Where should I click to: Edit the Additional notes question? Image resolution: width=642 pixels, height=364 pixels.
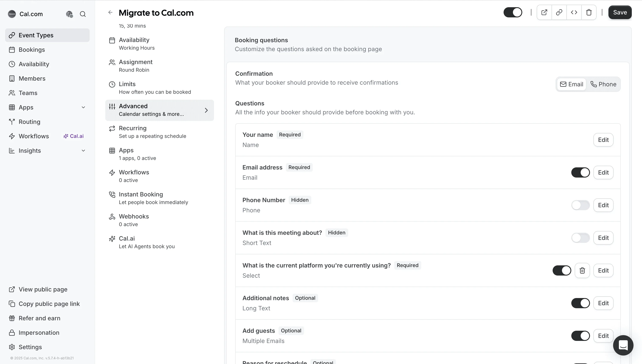coord(603,303)
